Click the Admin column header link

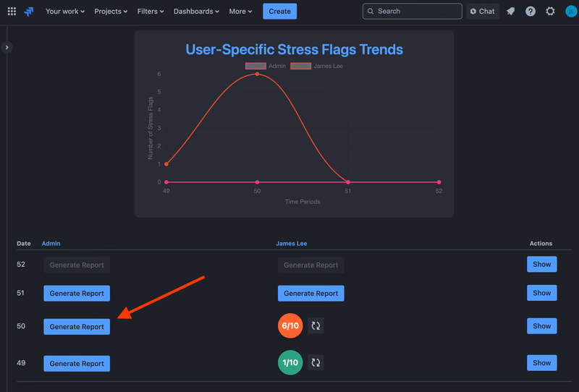51,243
